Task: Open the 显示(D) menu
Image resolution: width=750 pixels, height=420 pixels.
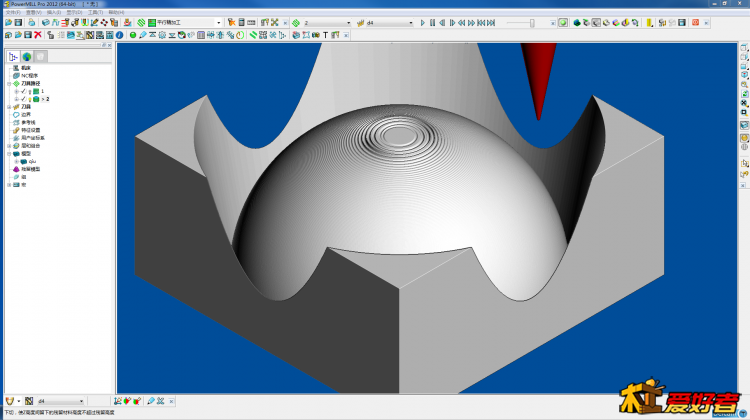Action: coord(74,12)
